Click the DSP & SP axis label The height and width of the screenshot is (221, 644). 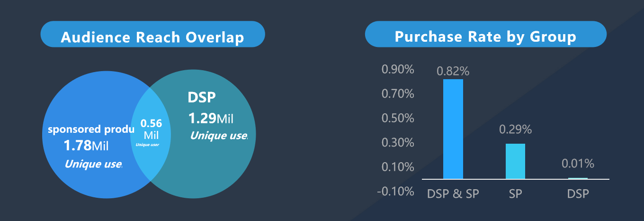(x=453, y=194)
